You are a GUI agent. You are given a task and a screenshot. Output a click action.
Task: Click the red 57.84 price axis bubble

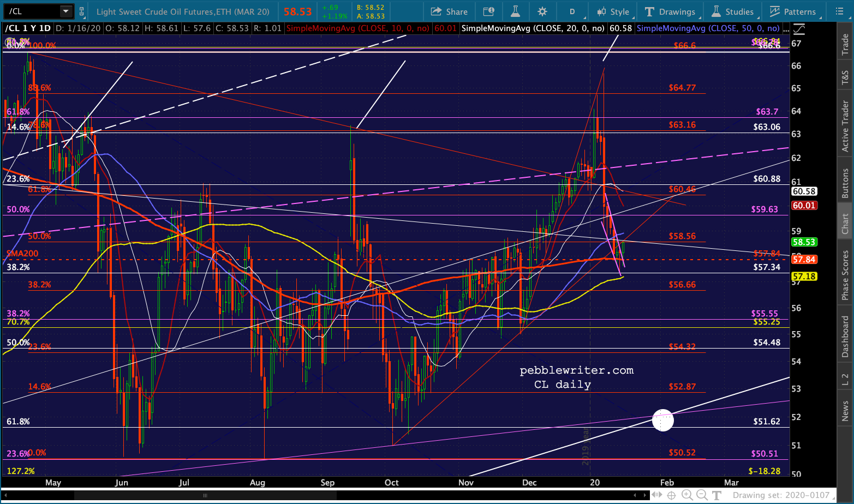[804, 260]
